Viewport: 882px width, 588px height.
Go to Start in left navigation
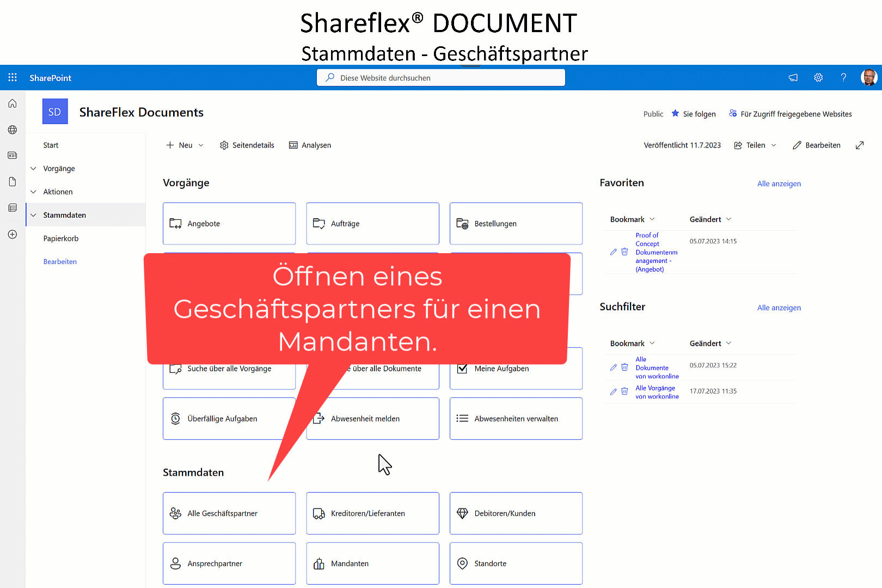[x=51, y=145]
